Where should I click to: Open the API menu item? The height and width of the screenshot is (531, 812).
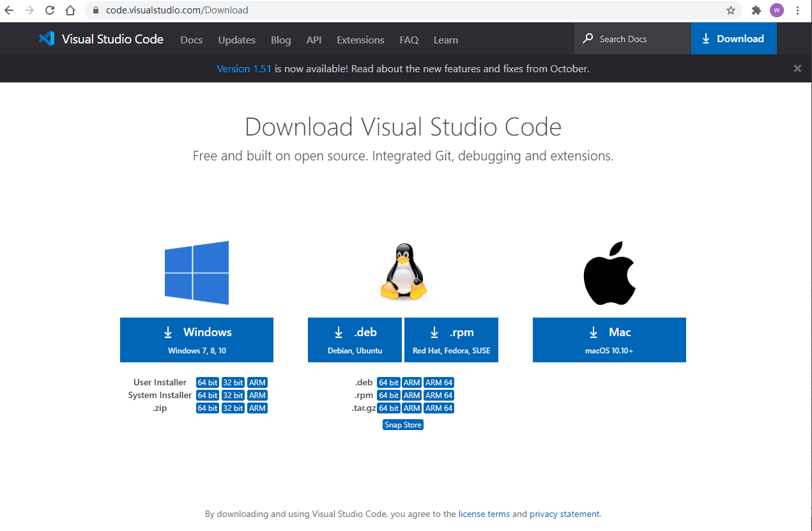pos(314,40)
